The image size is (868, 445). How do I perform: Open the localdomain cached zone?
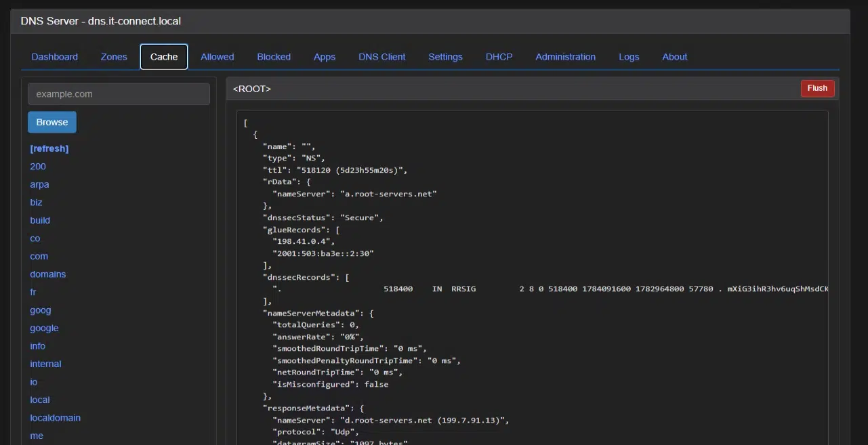tap(56, 418)
